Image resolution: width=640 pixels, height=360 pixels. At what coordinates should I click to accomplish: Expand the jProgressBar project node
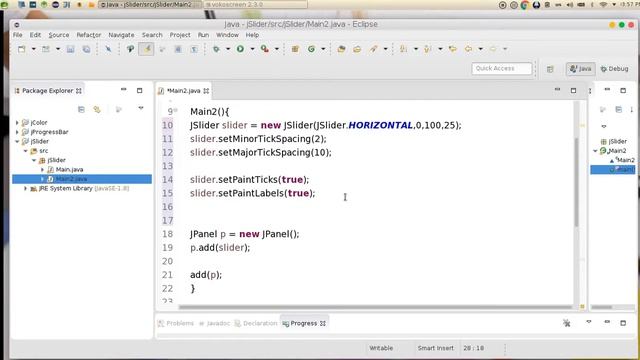tap(17, 132)
